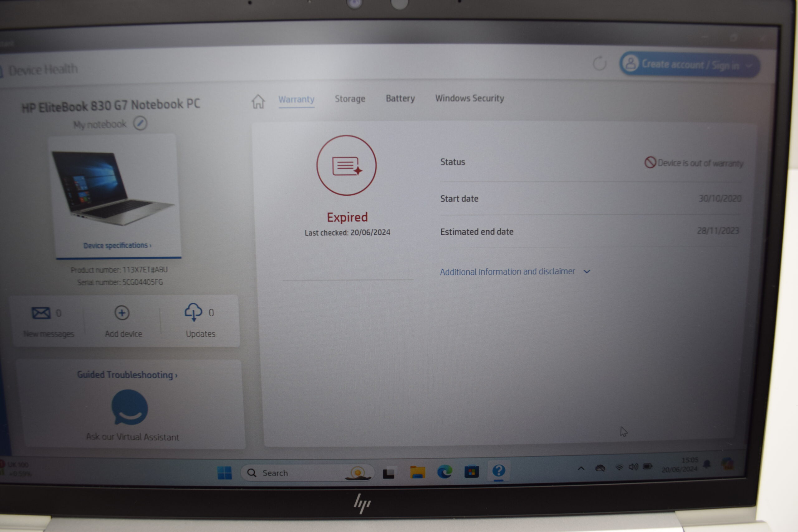The image size is (798, 532).
Task: Click Ask our Virtual Assistant text
Action: (x=132, y=437)
